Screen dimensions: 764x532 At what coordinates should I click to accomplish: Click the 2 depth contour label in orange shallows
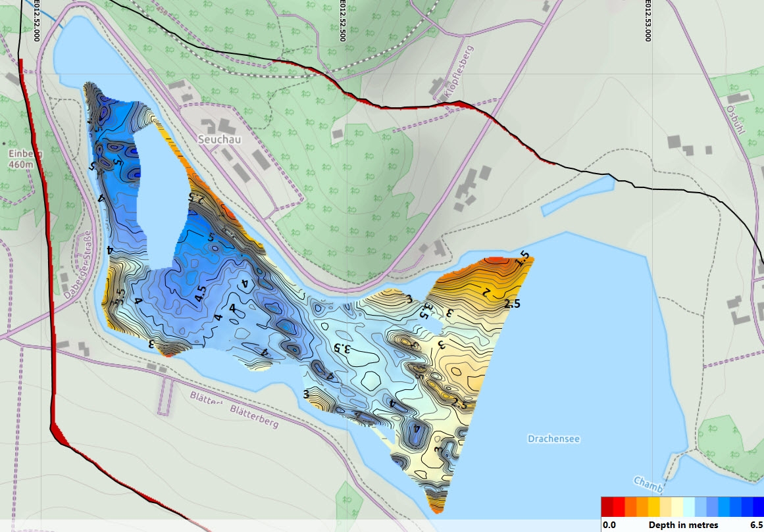[488, 292]
